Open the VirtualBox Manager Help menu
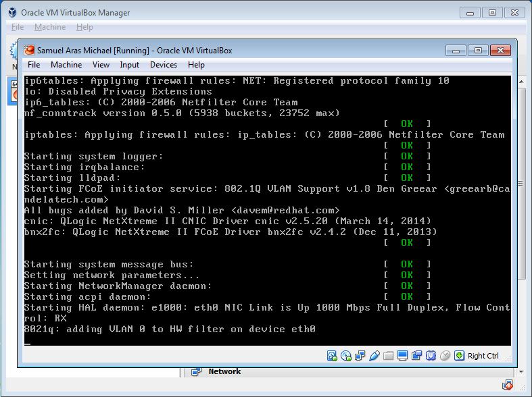The image size is (532, 397). tap(84, 27)
